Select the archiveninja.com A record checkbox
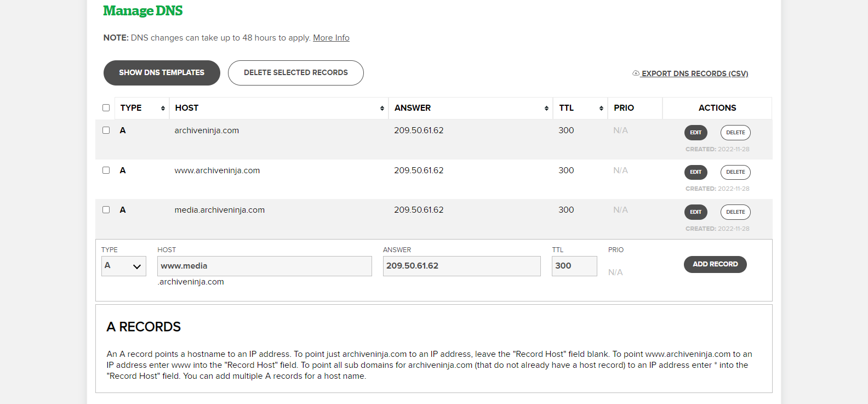The image size is (868, 404). click(x=106, y=130)
